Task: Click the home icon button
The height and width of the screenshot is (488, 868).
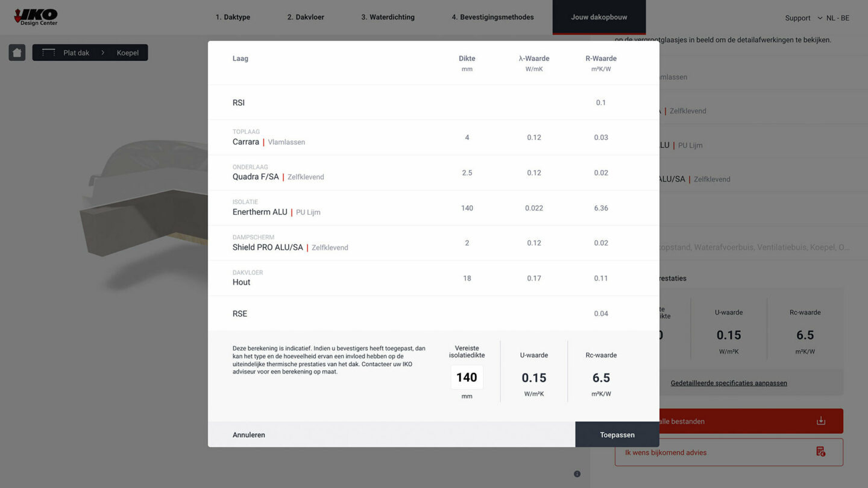Action: [17, 52]
